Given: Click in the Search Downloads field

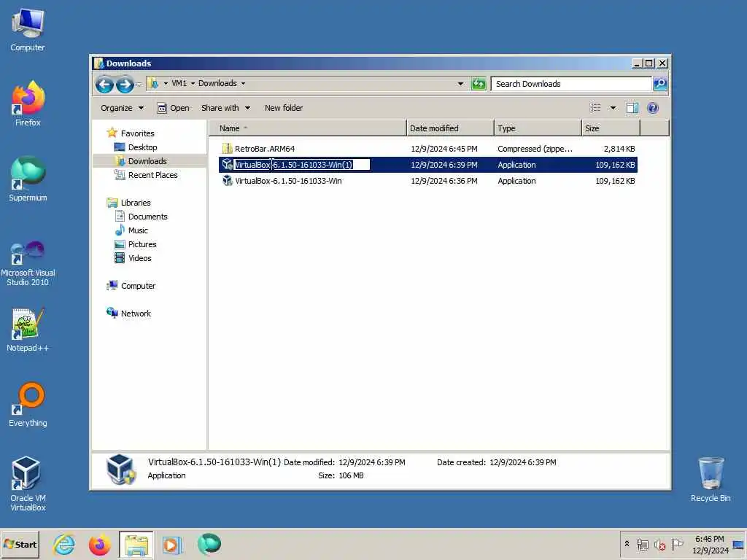Looking at the screenshot, I should tap(571, 84).
